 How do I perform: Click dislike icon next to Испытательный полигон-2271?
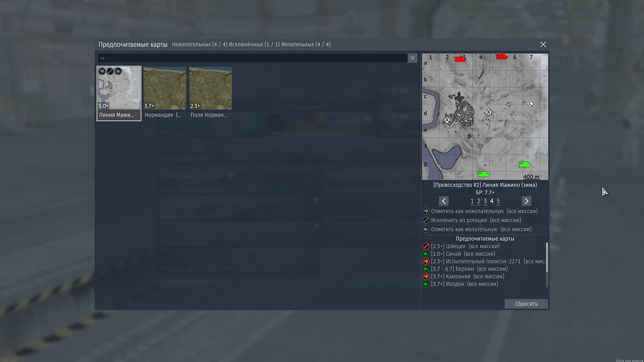pyautogui.click(x=426, y=262)
